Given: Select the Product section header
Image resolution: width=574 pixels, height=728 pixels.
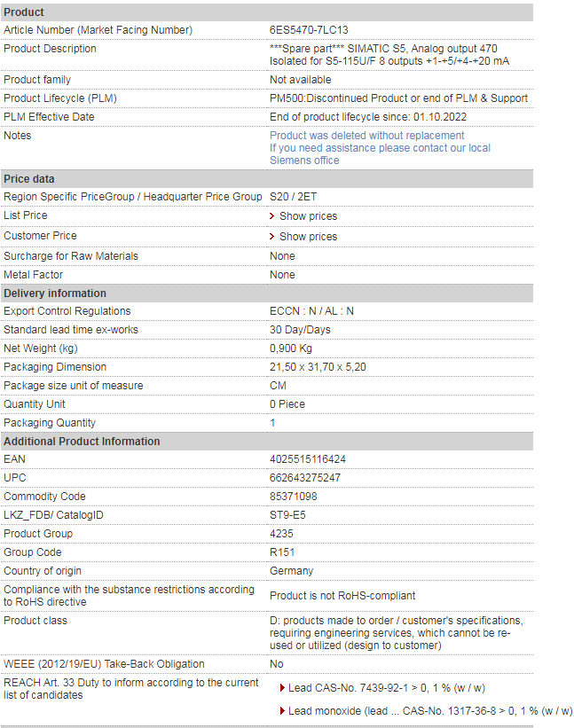Looking at the screenshot, I should (x=266, y=12).
